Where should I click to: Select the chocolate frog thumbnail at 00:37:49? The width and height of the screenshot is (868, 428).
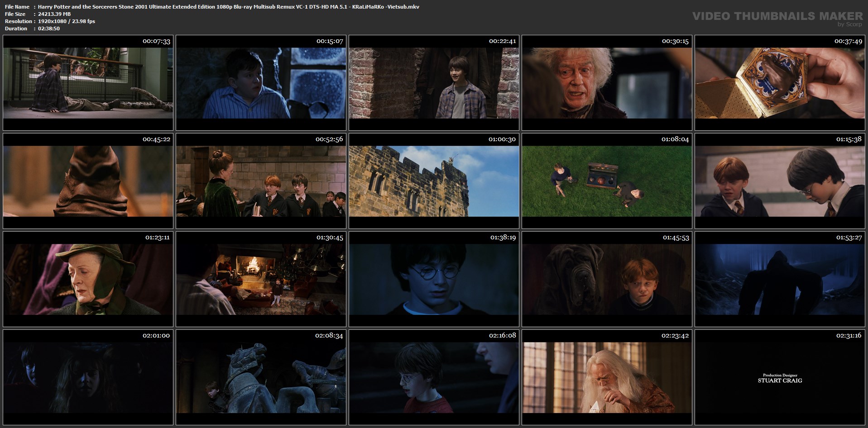pyautogui.click(x=780, y=83)
